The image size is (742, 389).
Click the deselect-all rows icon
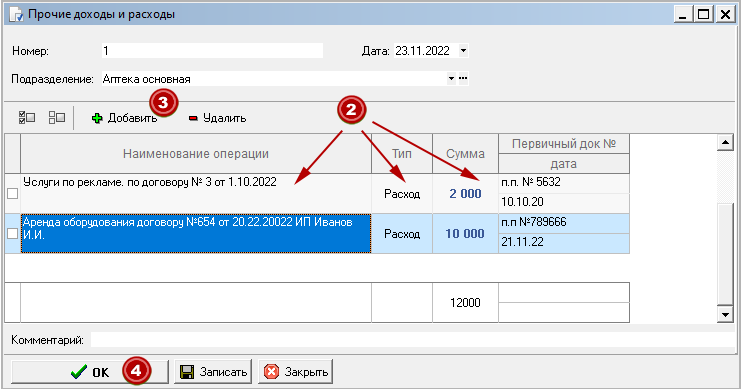point(57,118)
